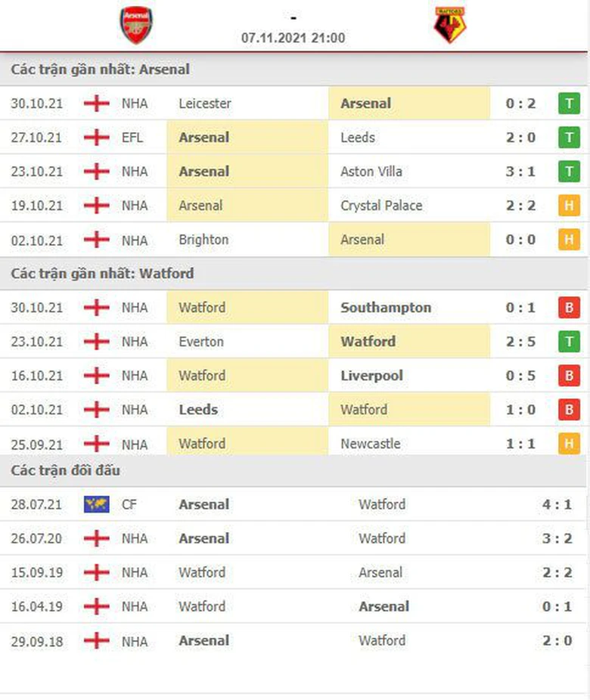This screenshot has height=700, width=590.
Task: Click the Arsenal club crest
Action: [x=136, y=25]
